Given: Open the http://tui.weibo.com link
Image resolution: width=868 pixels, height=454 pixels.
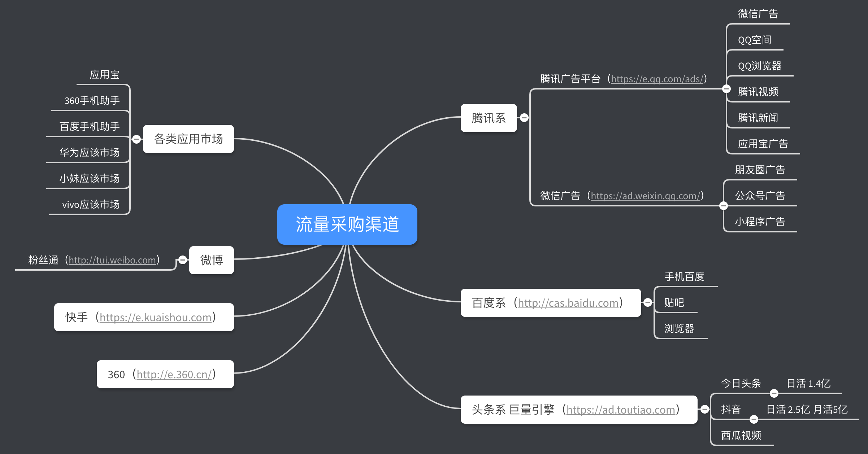Looking at the screenshot, I should [x=112, y=260].
